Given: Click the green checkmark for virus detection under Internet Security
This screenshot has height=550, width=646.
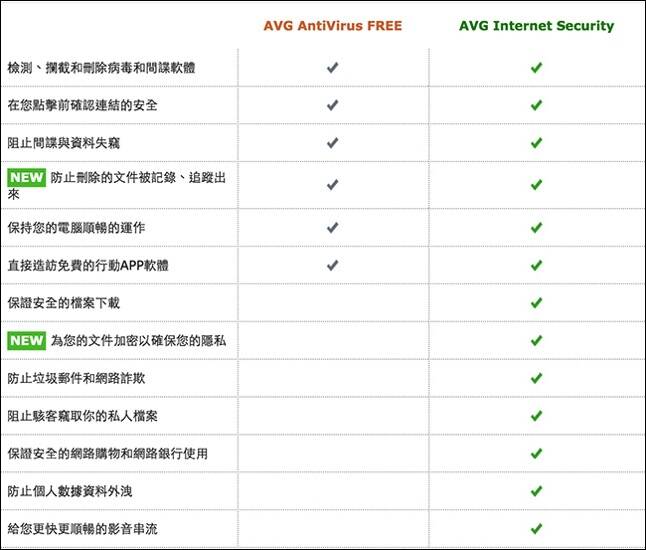Looking at the screenshot, I should pyautogui.click(x=536, y=68).
